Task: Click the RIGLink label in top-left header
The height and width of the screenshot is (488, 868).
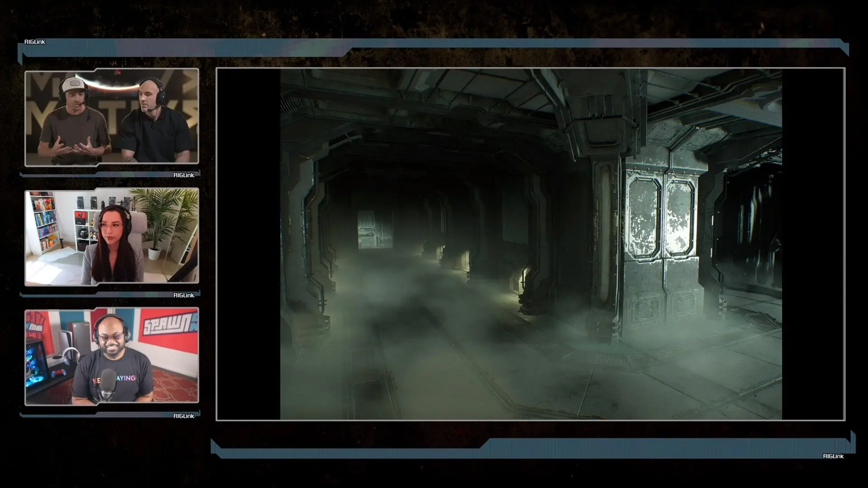Action: pyautogui.click(x=35, y=42)
